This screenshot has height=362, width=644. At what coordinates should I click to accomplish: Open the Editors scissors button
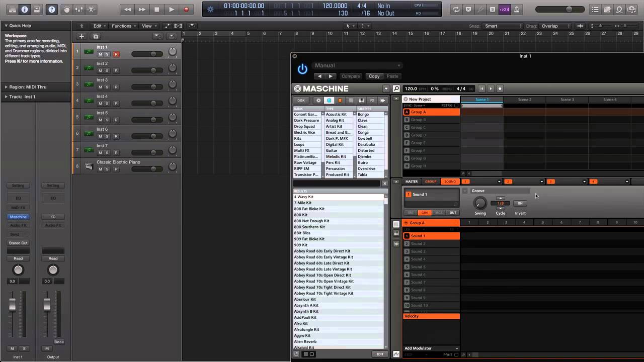(91, 9)
